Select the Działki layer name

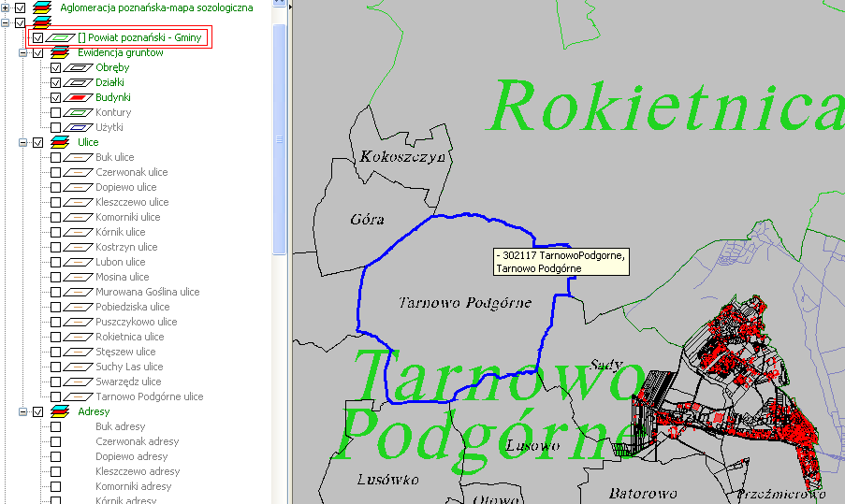coord(109,82)
